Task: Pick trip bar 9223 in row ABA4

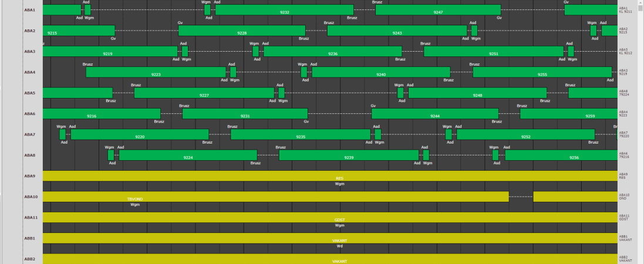Action: (x=156, y=72)
